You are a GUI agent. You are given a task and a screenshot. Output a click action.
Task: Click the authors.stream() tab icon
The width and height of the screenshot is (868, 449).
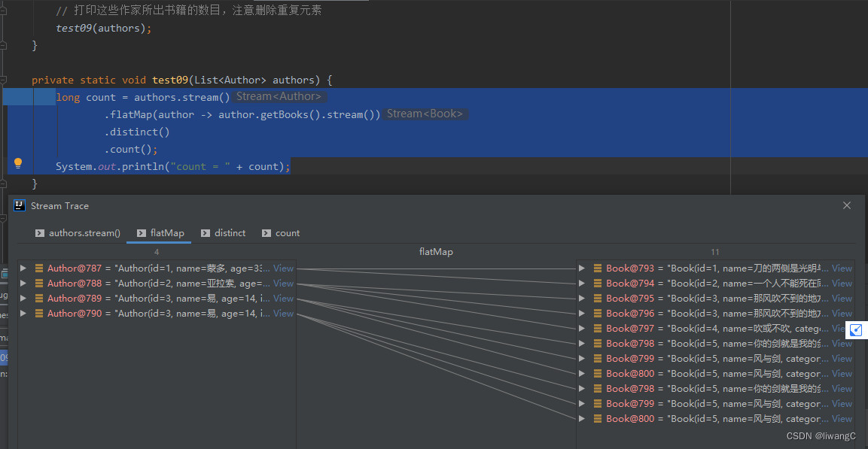pyautogui.click(x=40, y=233)
